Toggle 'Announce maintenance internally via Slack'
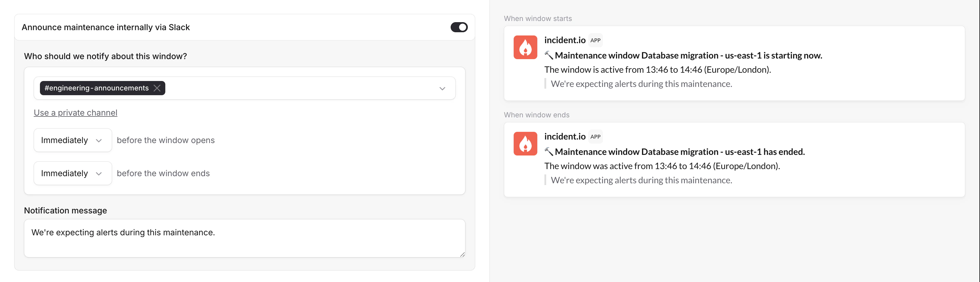The image size is (980, 282). coord(459,27)
